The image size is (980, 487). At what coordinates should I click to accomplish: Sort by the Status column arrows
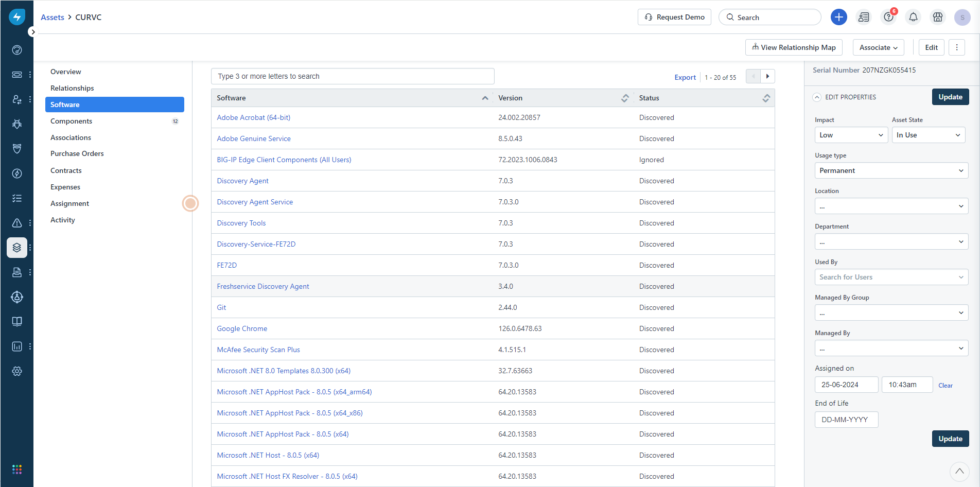(x=766, y=98)
